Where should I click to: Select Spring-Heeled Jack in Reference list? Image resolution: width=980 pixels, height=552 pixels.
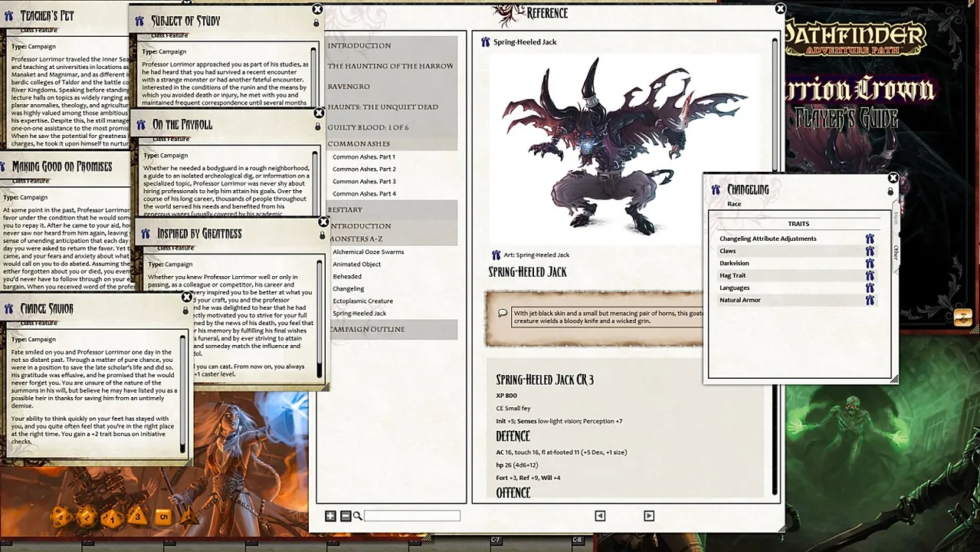coord(359,314)
